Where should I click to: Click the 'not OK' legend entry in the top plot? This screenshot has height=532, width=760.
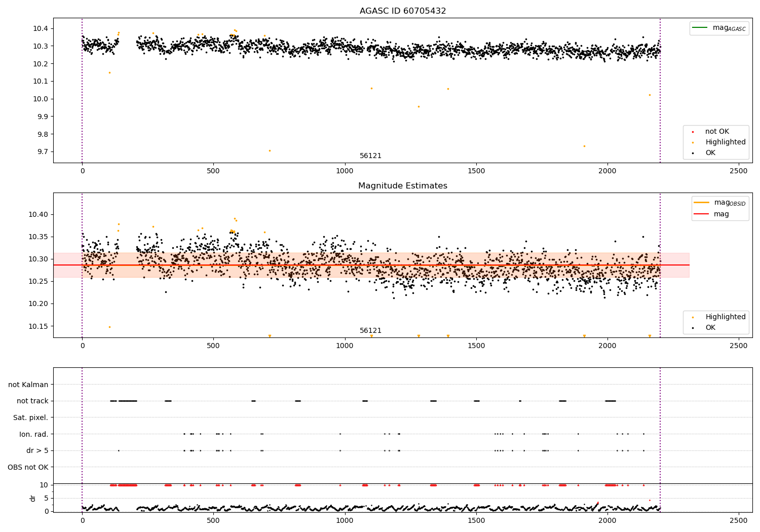click(717, 131)
